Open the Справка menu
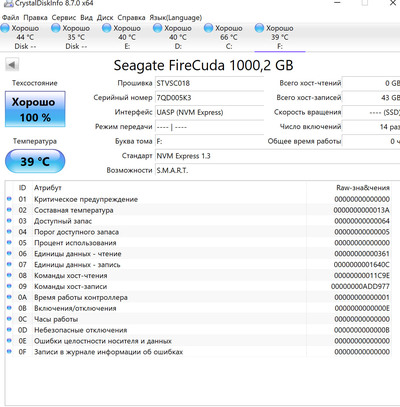This screenshot has height=407, width=400. pyautogui.click(x=131, y=17)
